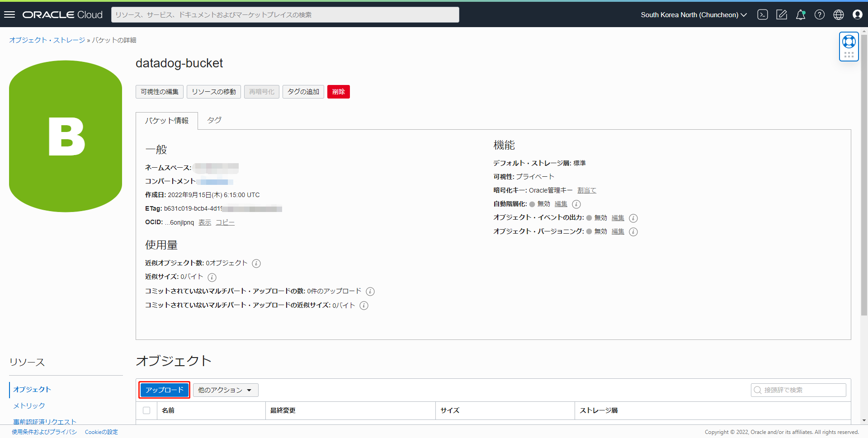Click the 編集 link for オブジェクト・バージョニング

618,231
